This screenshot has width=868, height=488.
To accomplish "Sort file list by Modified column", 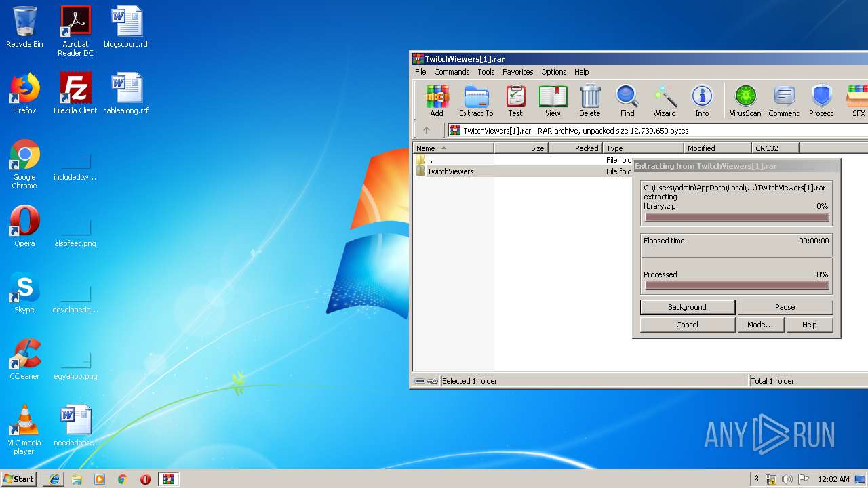I will [x=718, y=148].
